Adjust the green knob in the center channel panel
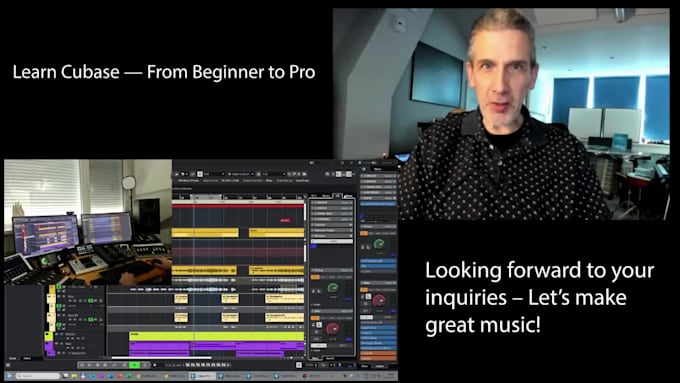 [333, 287]
